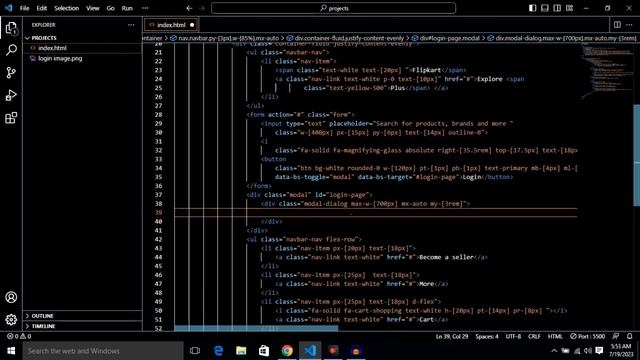The image size is (640, 360).
Task: Change encoding UTF-8 in status bar
Action: [513, 336]
